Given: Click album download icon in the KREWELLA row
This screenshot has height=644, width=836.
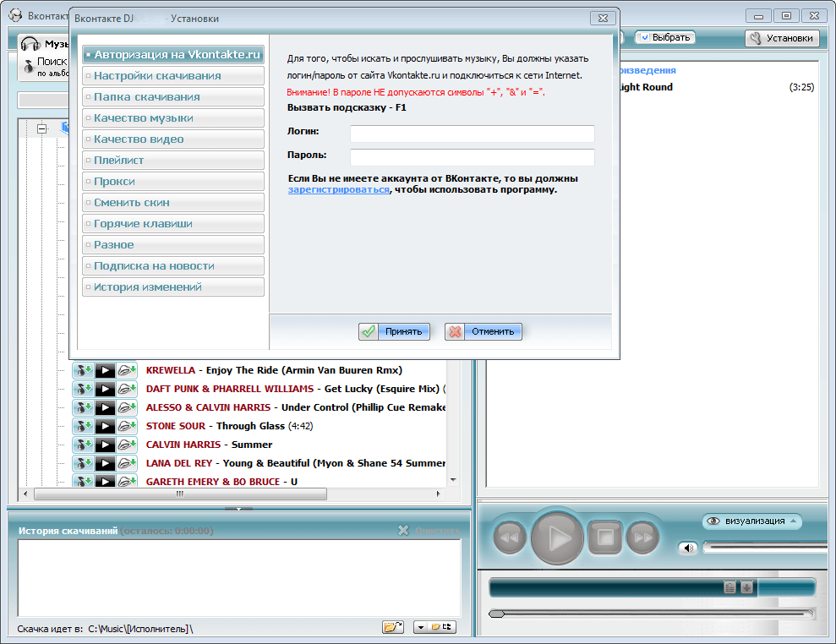Looking at the screenshot, I should click(127, 370).
